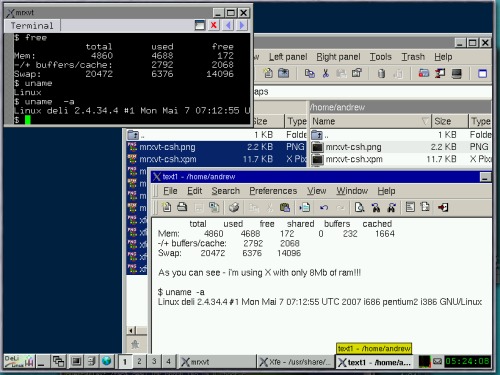Open Preferences menu in text1 window
The width and height of the screenshot is (500, 375).
[x=273, y=191]
